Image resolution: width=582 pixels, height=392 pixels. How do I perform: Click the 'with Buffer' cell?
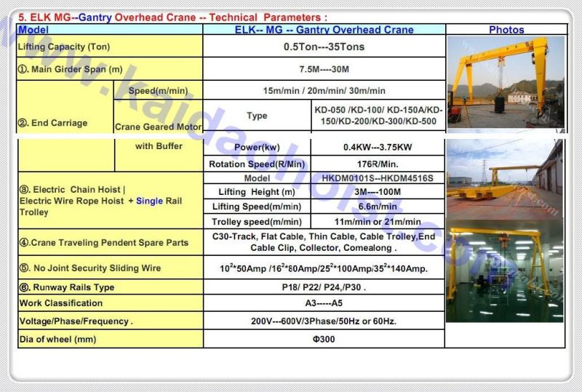[159, 146]
